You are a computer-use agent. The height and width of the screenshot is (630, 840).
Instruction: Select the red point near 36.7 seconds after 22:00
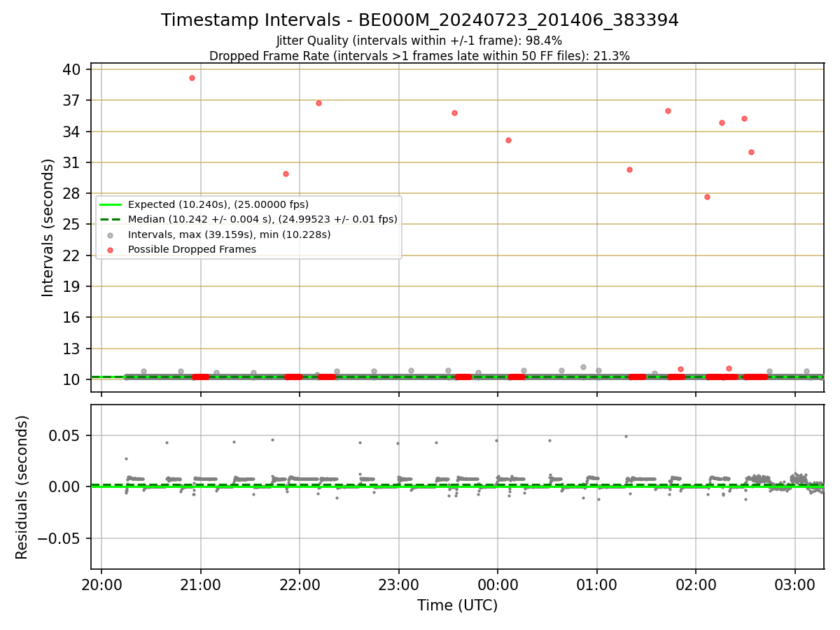(318, 103)
